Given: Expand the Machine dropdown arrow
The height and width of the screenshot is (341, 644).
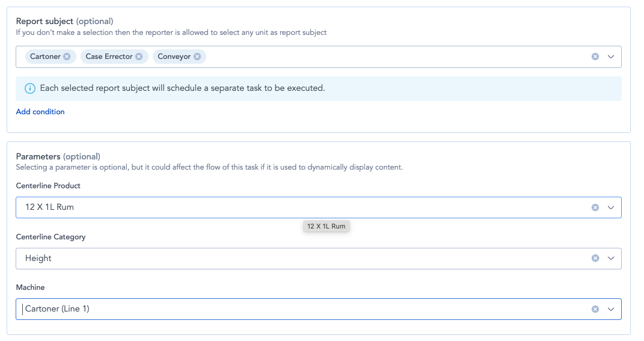Looking at the screenshot, I should pos(611,309).
